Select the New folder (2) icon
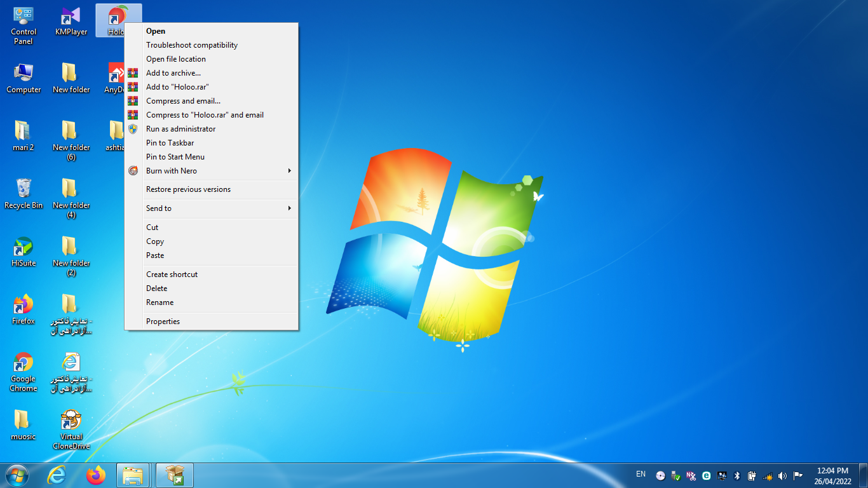The height and width of the screenshot is (488, 868). click(71, 256)
